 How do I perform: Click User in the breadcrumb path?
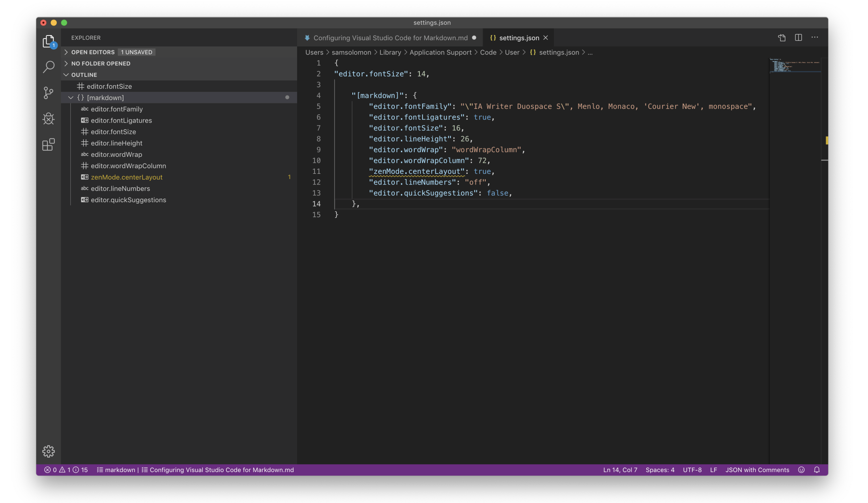(x=512, y=52)
